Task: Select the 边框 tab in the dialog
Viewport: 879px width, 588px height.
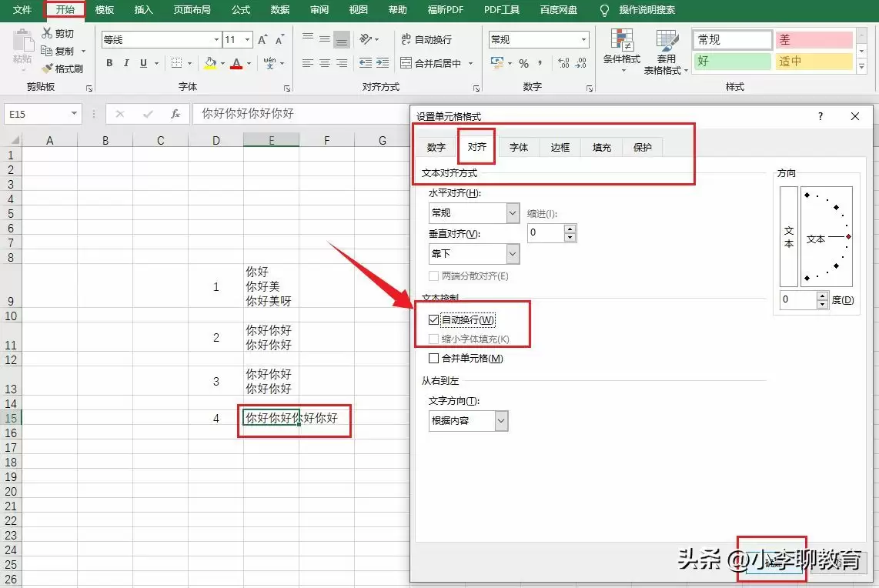Action: coord(560,146)
